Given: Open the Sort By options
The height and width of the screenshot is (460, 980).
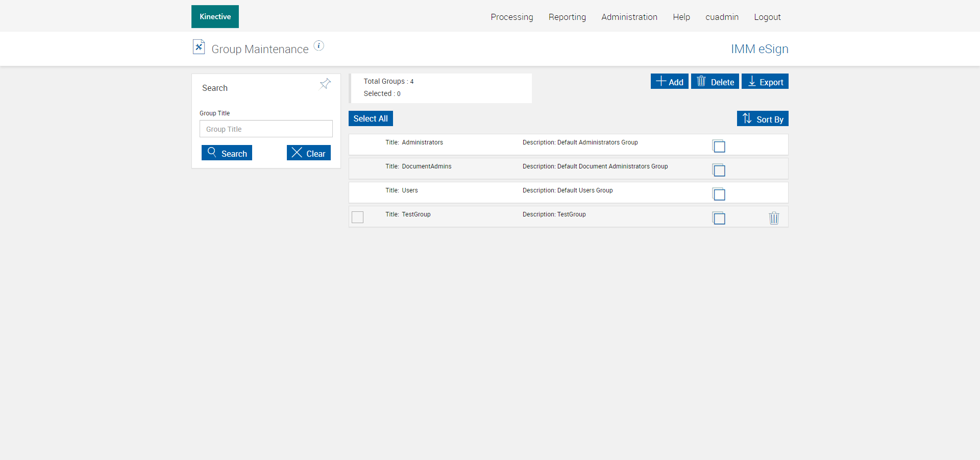Looking at the screenshot, I should coord(763,118).
